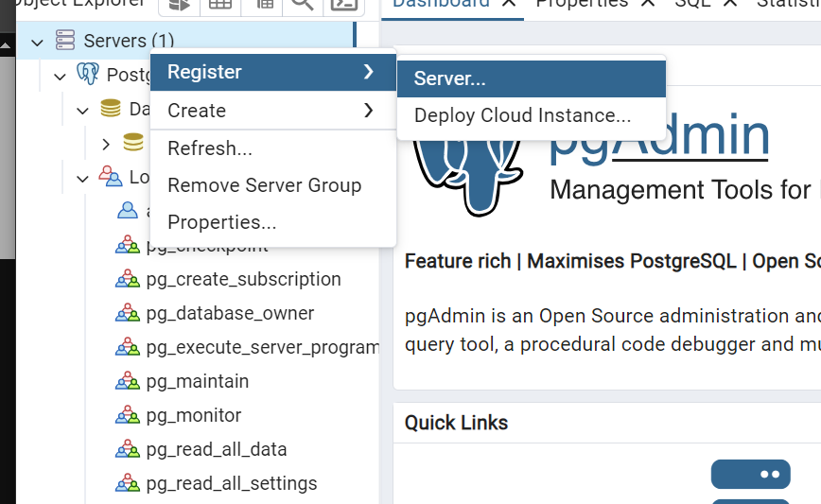
Task: Click the pg_read_all_settings role icon
Action: click(128, 483)
